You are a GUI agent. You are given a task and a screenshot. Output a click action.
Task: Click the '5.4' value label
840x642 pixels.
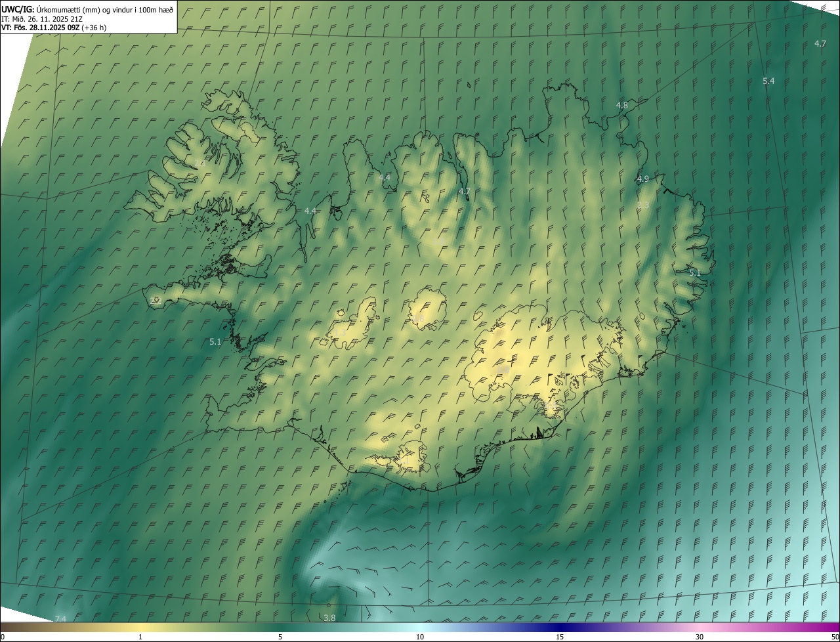click(768, 81)
